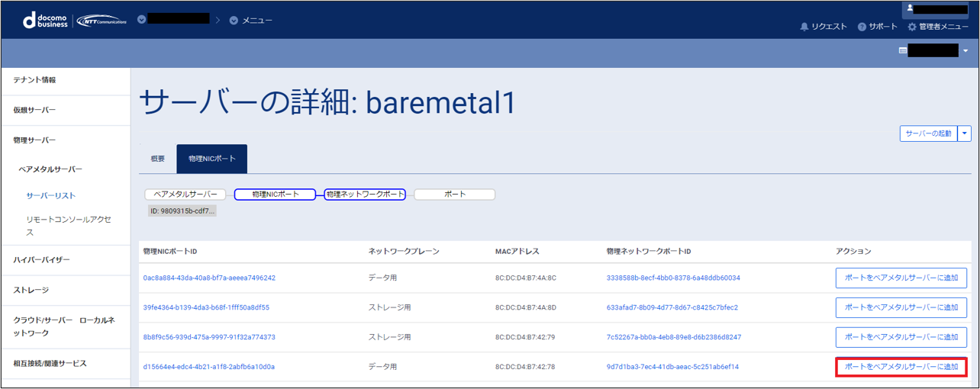Click the ネットワークプレーン column header

[x=404, y=252]
